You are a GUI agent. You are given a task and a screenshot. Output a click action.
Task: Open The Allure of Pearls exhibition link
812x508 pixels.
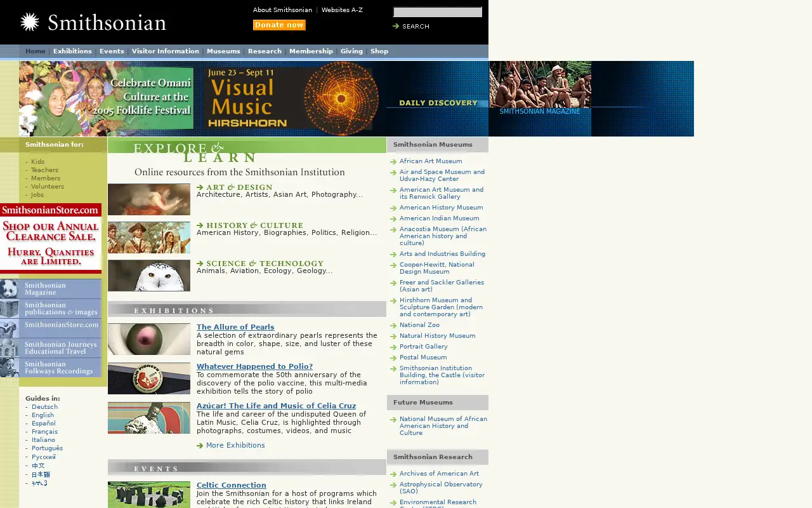(x=235, y=328)
